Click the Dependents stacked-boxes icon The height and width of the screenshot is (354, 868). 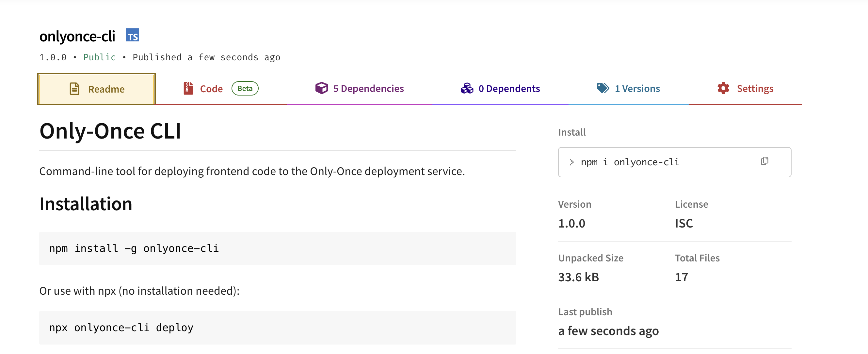tap(467, 88)
